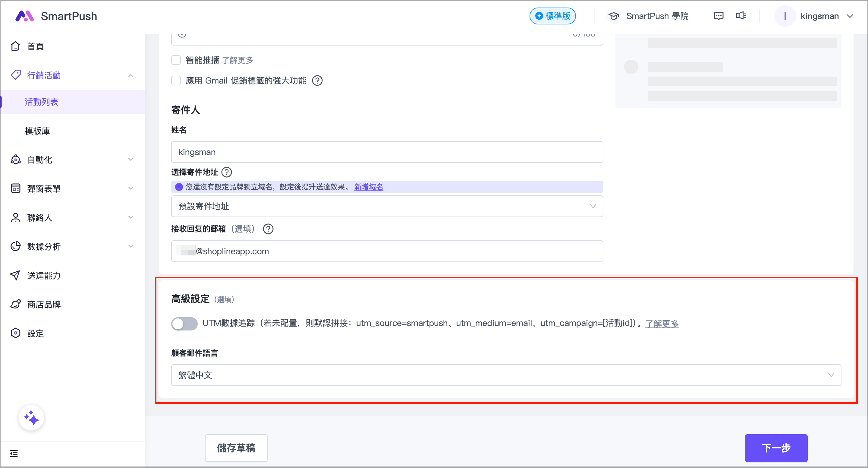
Task: Open the kingsman account dropdown arrow
Action: coord(850,16)
